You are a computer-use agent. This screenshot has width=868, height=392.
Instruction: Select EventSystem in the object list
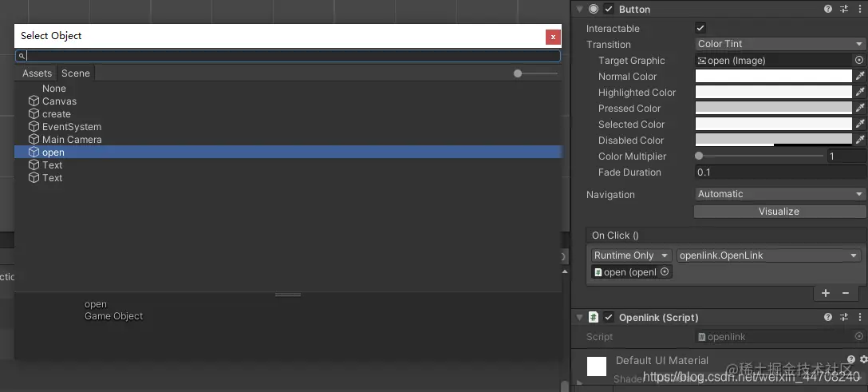288,127
